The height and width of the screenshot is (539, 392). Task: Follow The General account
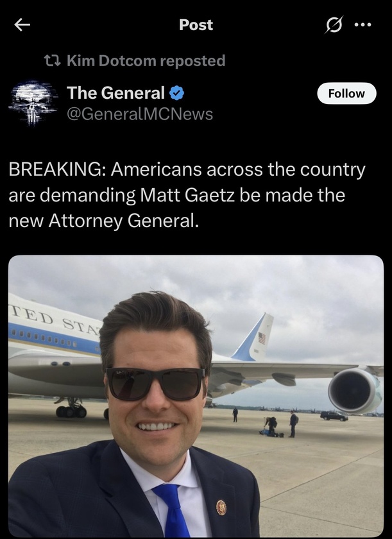click(346, 93)
